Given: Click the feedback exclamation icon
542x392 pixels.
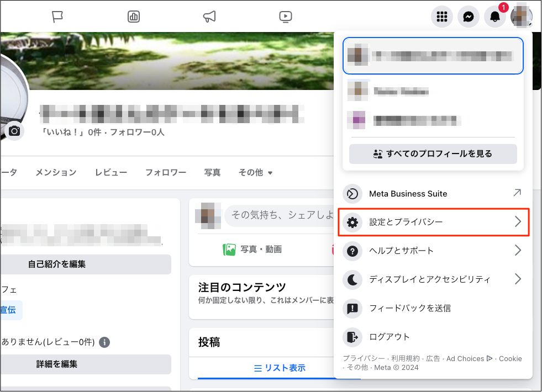Looking at the screenshot, I should coord(352,309).
